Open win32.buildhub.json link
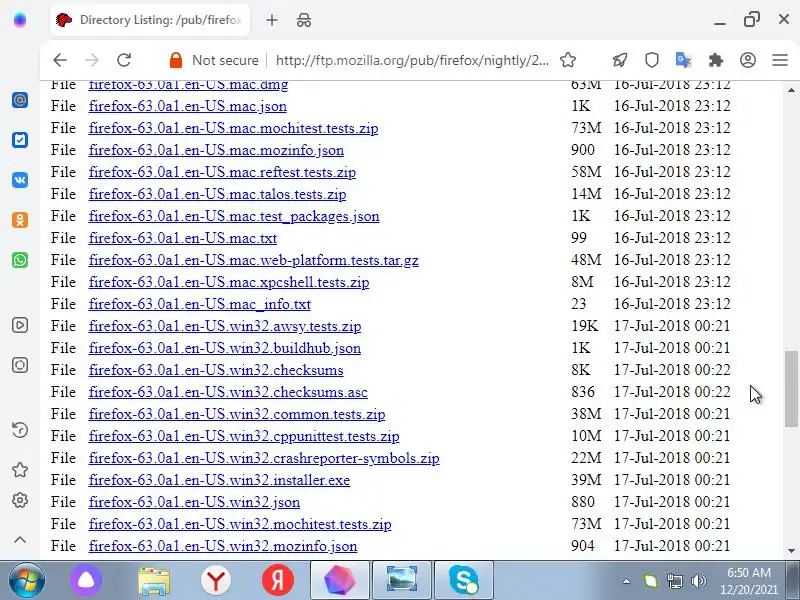The height and width of the screenshot is (600, 800). point(225,348)
